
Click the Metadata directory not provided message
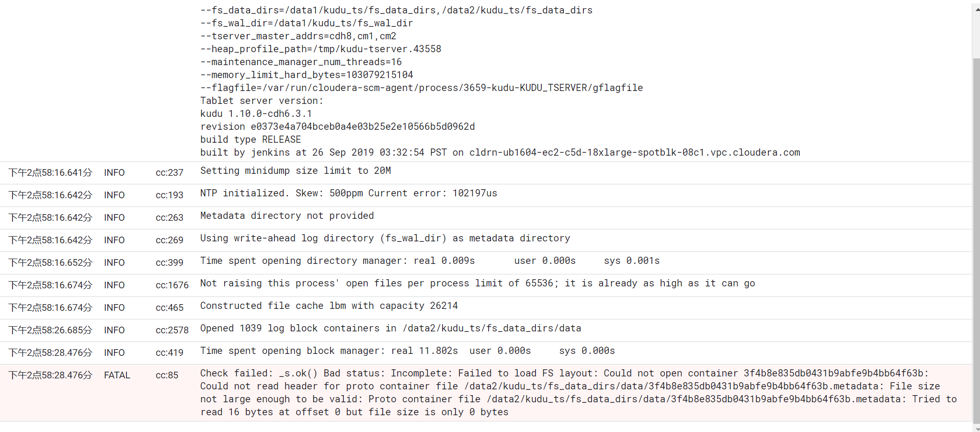point(287,216)
